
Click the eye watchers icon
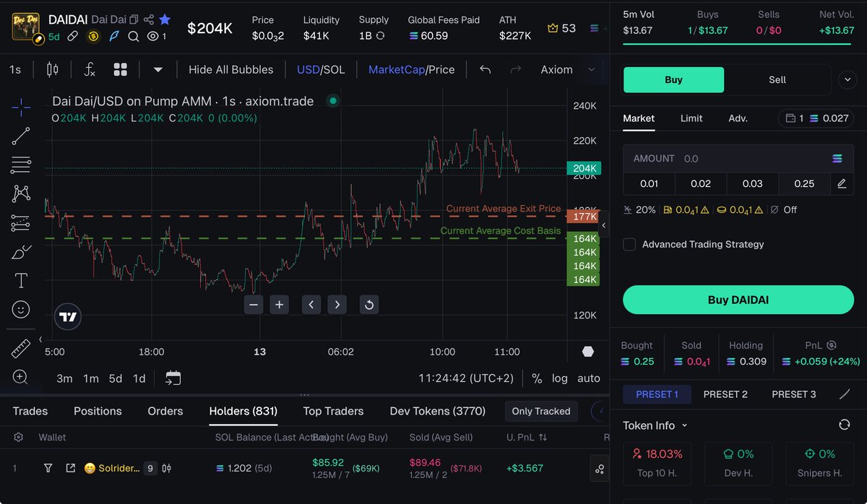coord(152,36)
